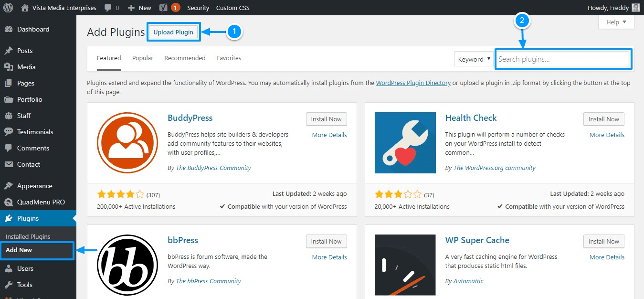Click the Health Check star rating
This screenshot has height=299, width=644.
pyautogui.click(x=398, y=194)
